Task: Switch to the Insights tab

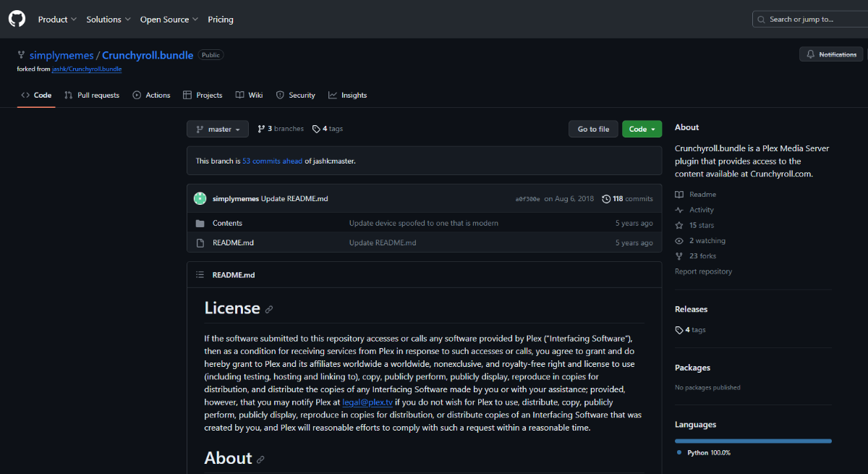Action: [x=348, y=95]
